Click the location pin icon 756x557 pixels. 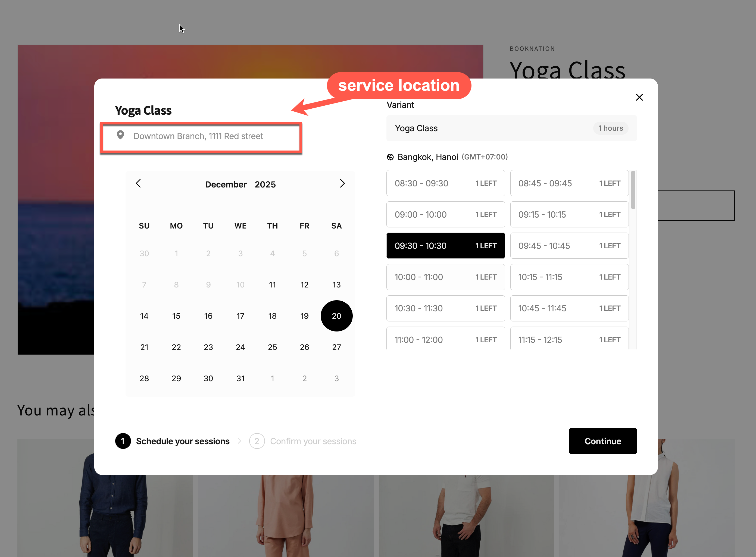120,135
